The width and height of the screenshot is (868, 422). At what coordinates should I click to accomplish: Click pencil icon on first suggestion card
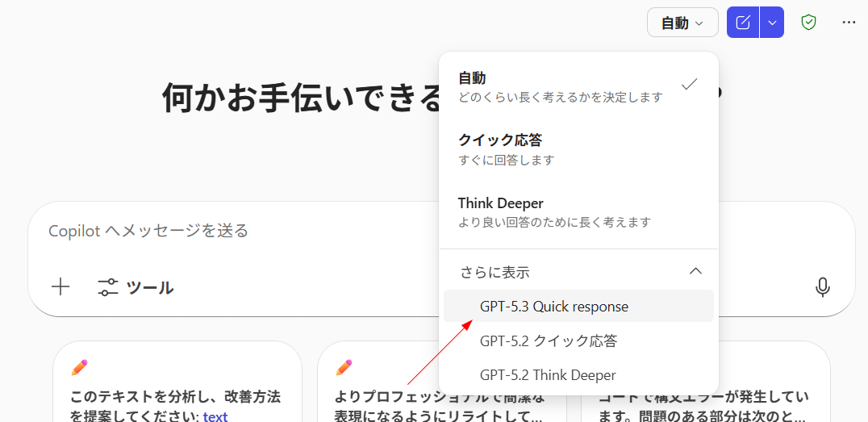[x=79, y=368]
